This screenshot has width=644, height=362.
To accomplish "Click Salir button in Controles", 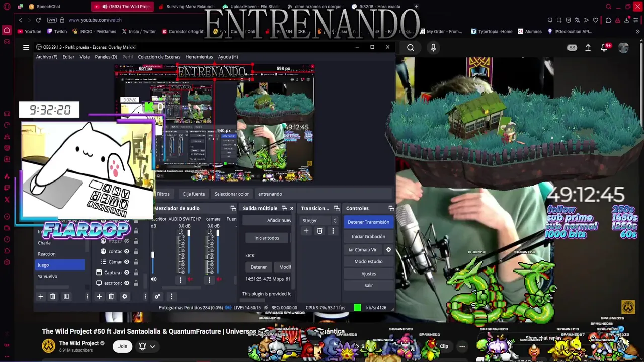I will (368, 285).
